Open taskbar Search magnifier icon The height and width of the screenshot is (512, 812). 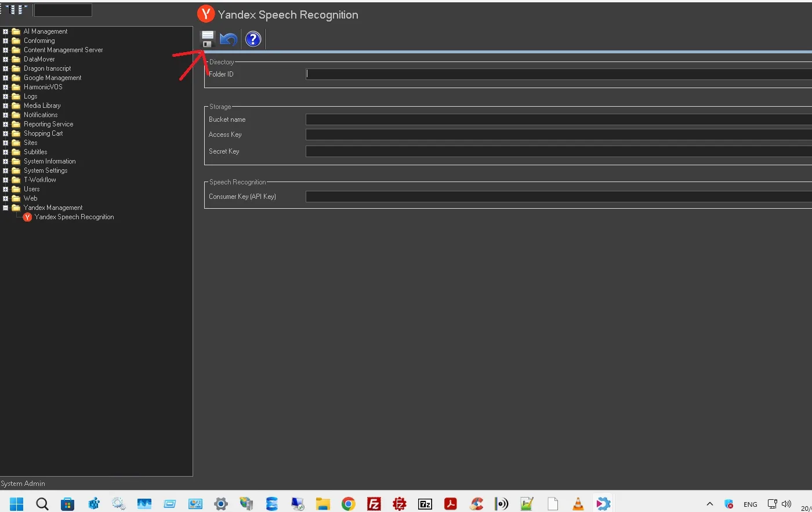click(42, 503)
